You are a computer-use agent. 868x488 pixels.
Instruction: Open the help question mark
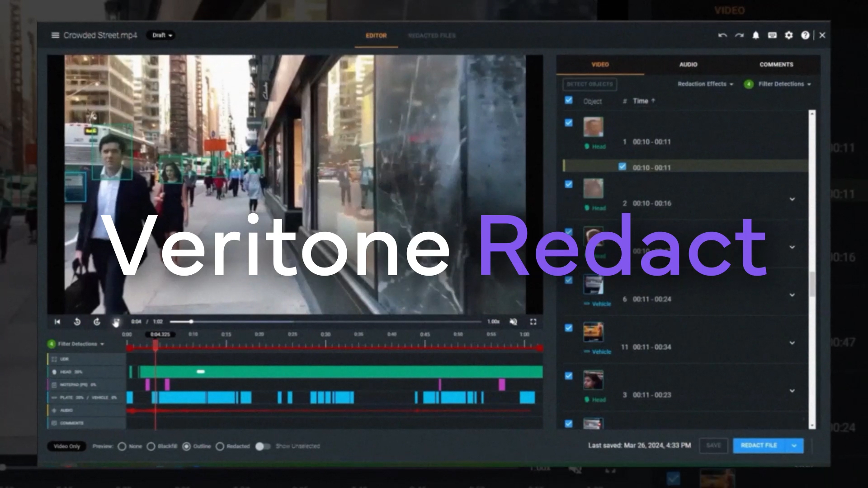pyautogui.click(x=805, y=35)
